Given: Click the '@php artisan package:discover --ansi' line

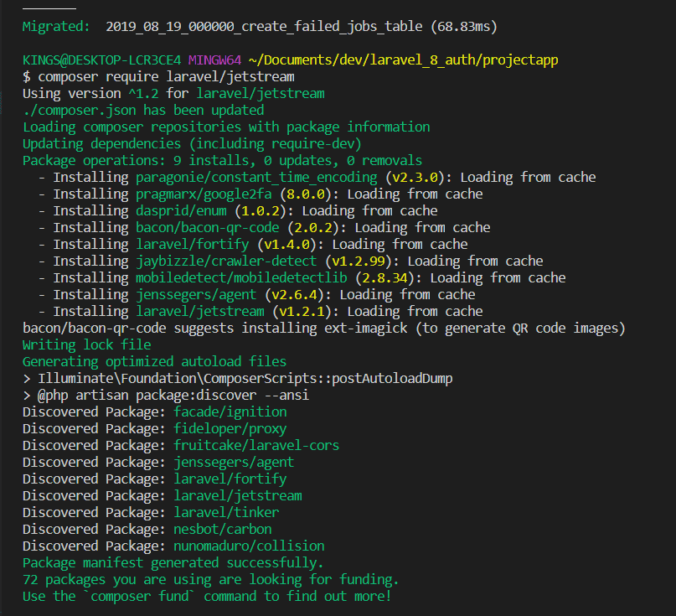Looking at the screenshot, I should pos(166,395).
